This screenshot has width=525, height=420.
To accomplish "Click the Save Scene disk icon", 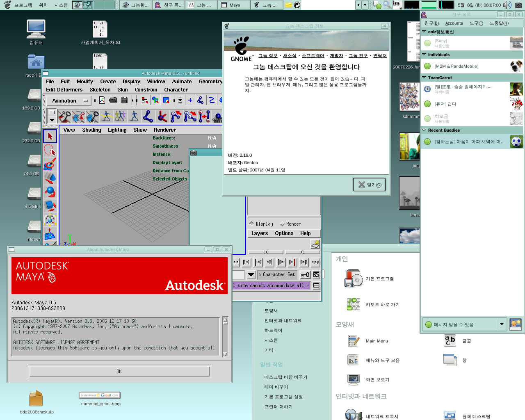I will pos(125,100).
